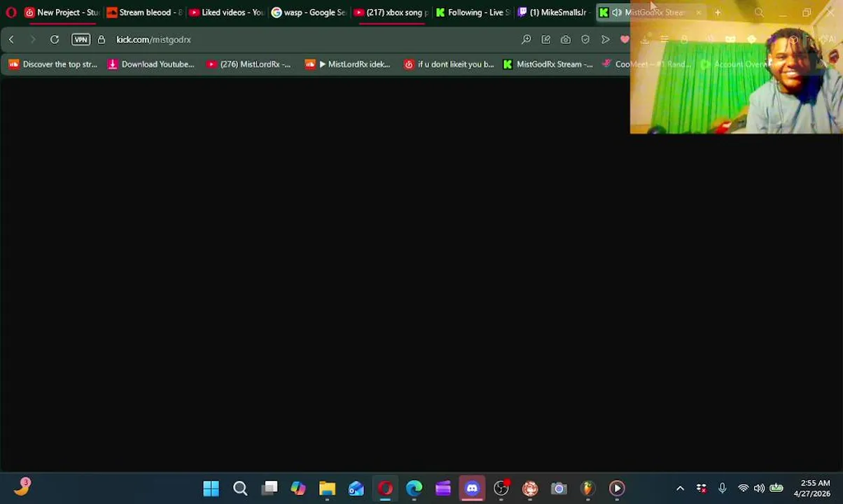Focus the kick.com/mistgodrx address field
This screenshot has width=843, height=504.
(153, 40)
